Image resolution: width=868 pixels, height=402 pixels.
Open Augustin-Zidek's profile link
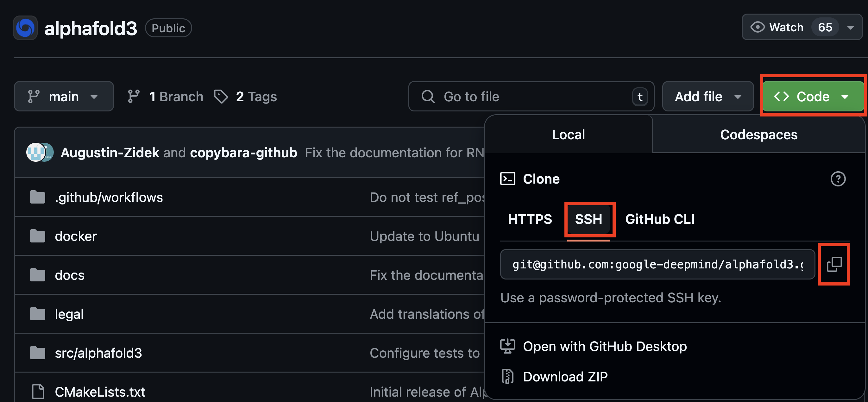[x=110, y=152]
